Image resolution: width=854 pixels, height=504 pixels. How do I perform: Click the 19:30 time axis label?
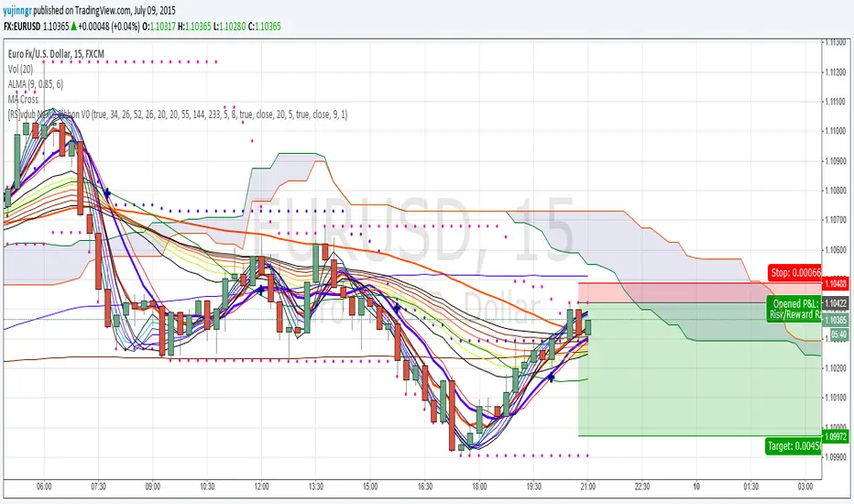(533, 486)
